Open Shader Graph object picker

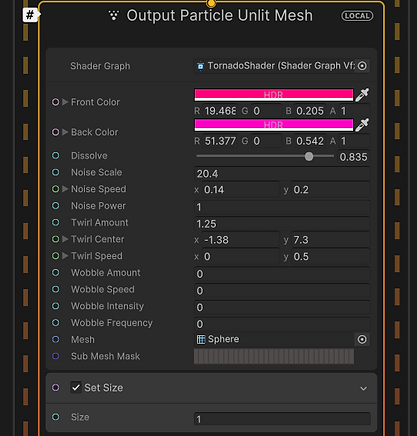[x=362, y=66]
